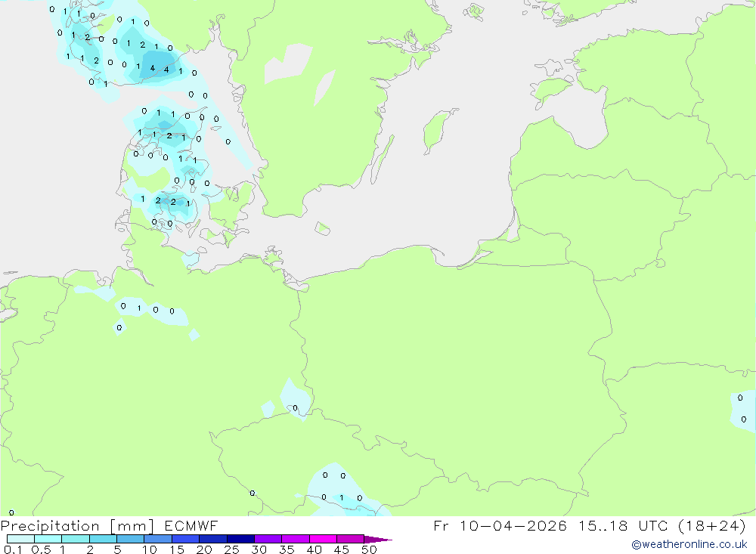Click the legend label '35'

coord(287,549)
